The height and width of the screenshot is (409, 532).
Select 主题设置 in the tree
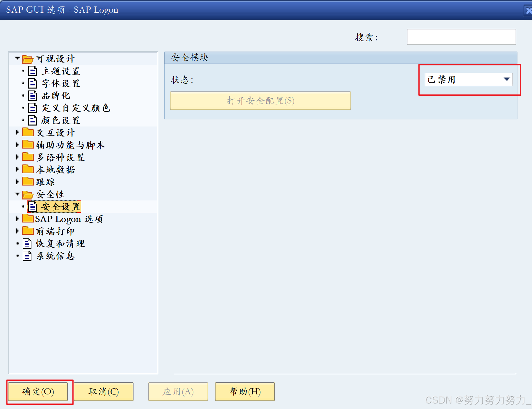point(61,71)
